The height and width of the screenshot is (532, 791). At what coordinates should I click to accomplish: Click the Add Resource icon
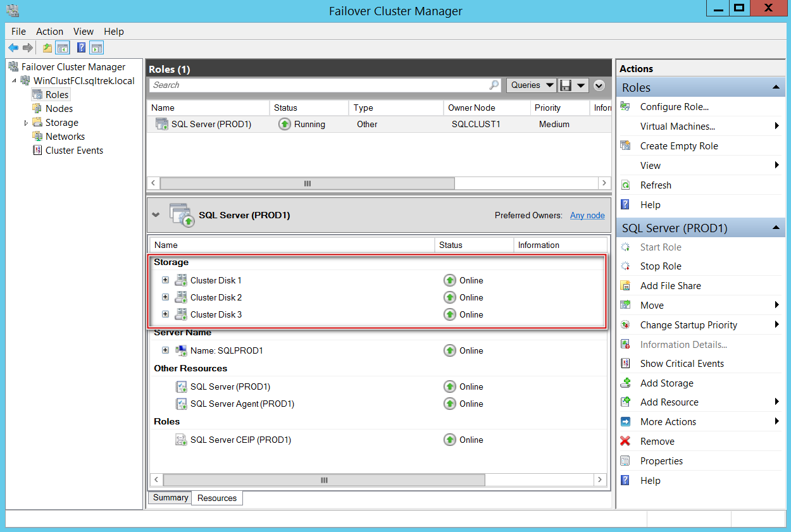(625, 402)
